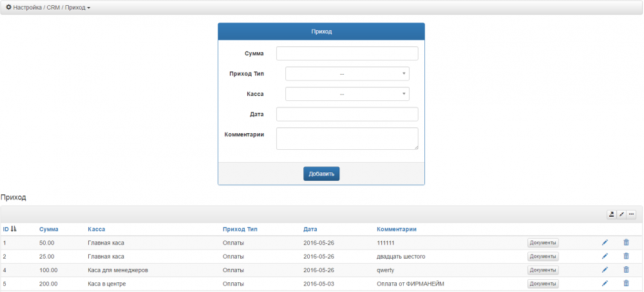Viewport: 644px width, 292px height.
Task: Click into the Комментарии textarea
Action: coord(348,139)
